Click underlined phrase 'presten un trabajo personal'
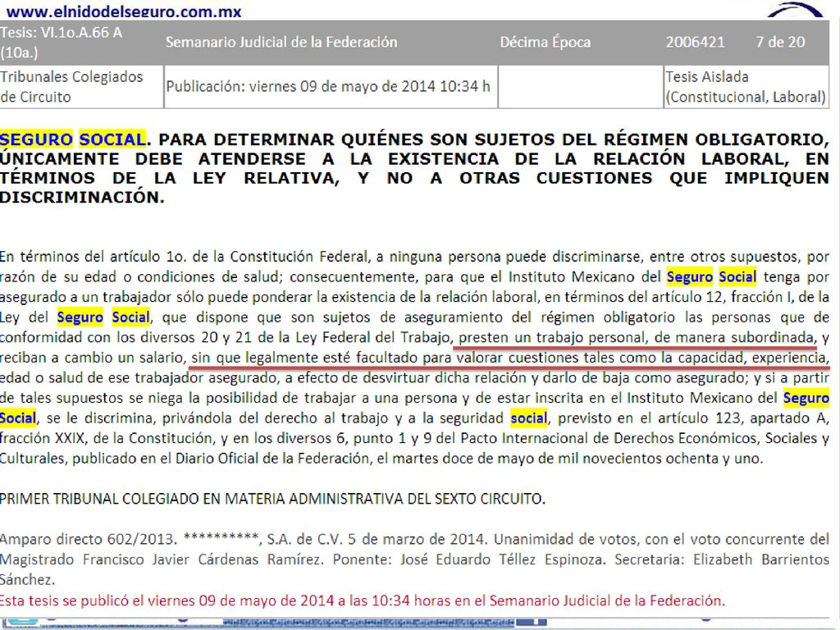Image resolution: width=840 pixels, height=630 pixels. 551,337
